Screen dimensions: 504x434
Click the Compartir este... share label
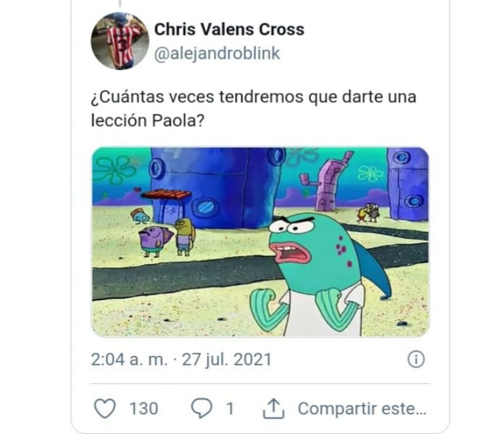362,408
